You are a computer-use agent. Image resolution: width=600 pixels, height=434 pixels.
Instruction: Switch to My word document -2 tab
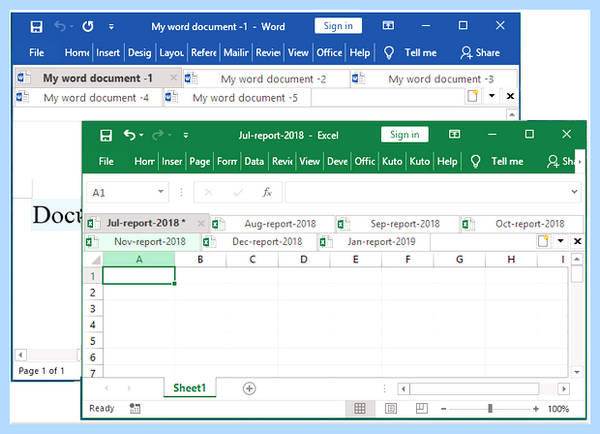click(266, 79)
